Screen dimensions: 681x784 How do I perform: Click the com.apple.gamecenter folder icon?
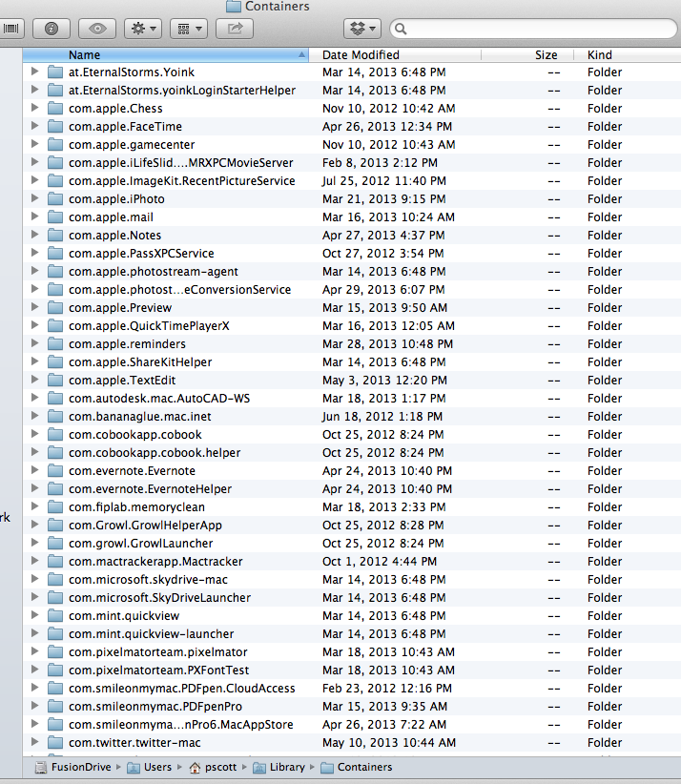[55, 145]
